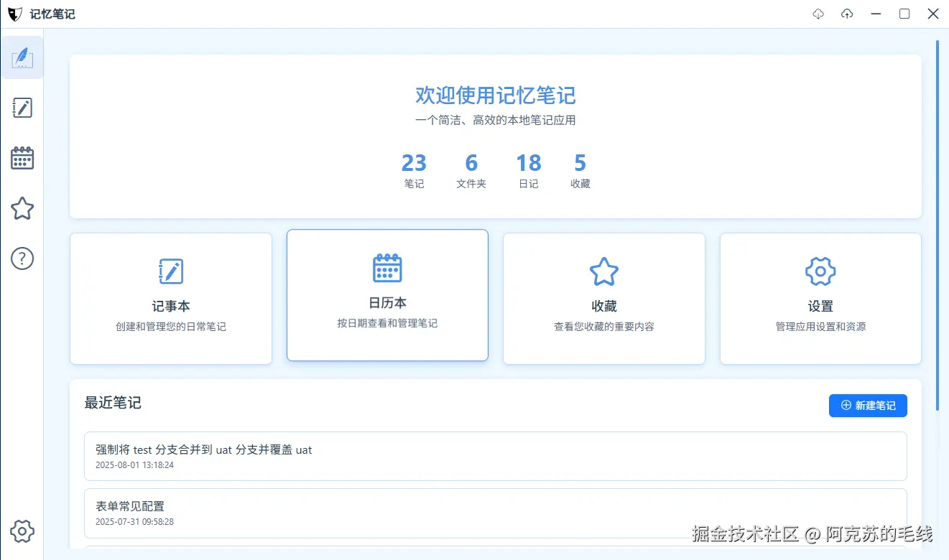Image resolution: width=949 pixels, height=560 pixels.
Task: Click the 设置 card's gear icon
Action: pos(820,271)
